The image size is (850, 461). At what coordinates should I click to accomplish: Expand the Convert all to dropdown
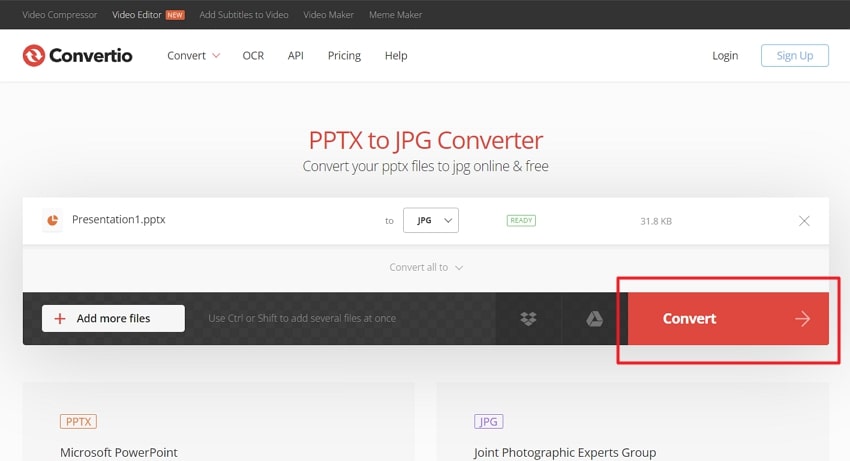tap(426, 267)
